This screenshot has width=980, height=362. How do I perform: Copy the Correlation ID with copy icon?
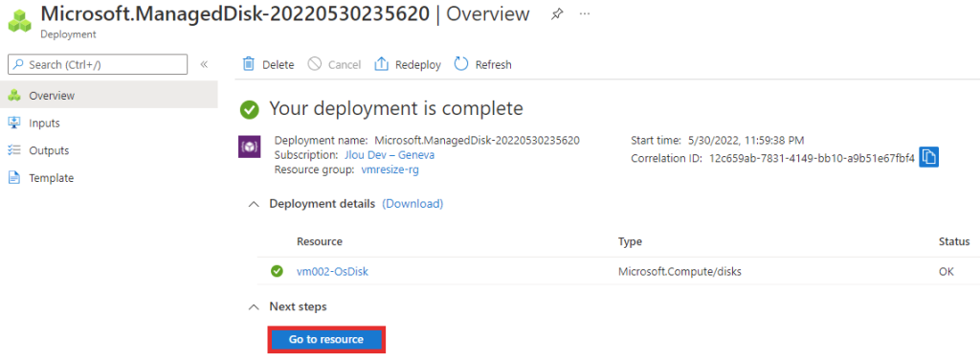(x=928, y=158)
